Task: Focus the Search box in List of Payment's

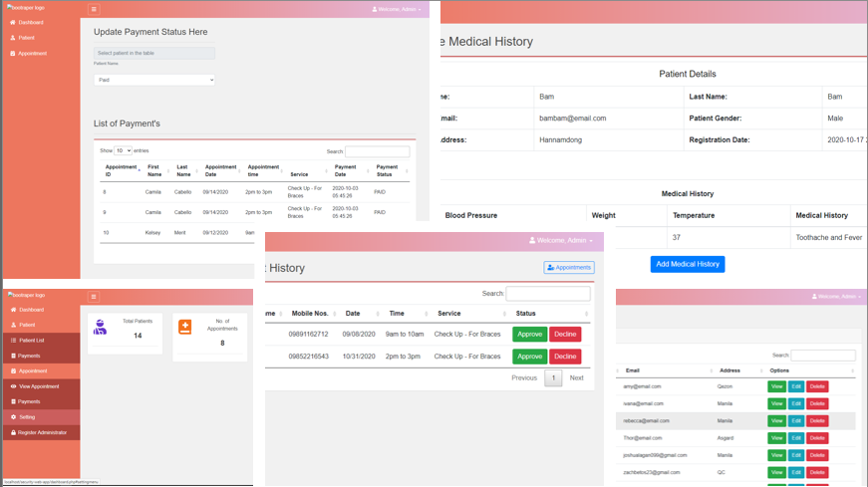Action: (378, 151)
